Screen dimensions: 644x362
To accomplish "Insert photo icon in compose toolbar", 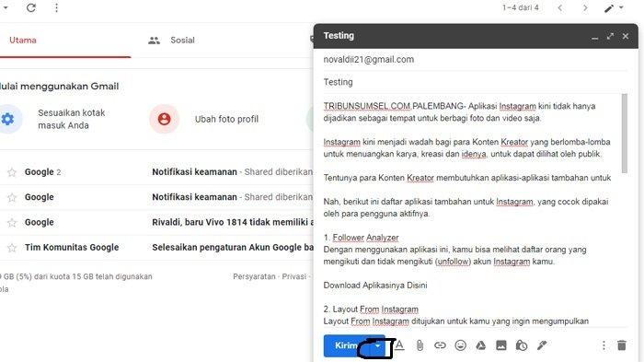I will click(501, 345).
